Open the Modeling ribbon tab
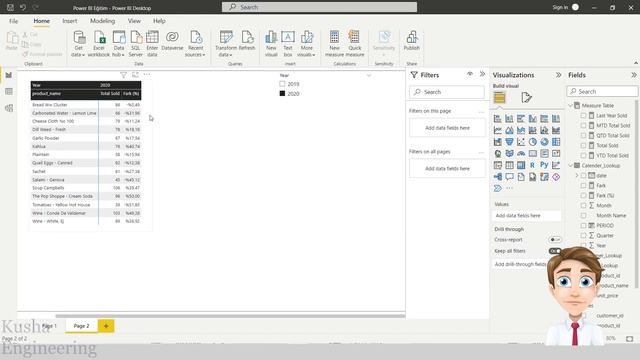640x360 pixels. pyautogui.click(x=102, y=21)
